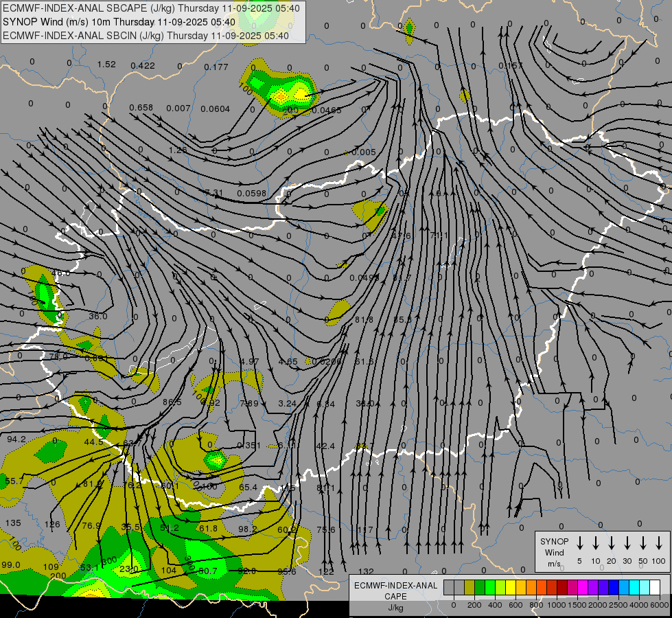
Task: Pick the pure blue CAPE legend swatch
Action: [614, 588]
